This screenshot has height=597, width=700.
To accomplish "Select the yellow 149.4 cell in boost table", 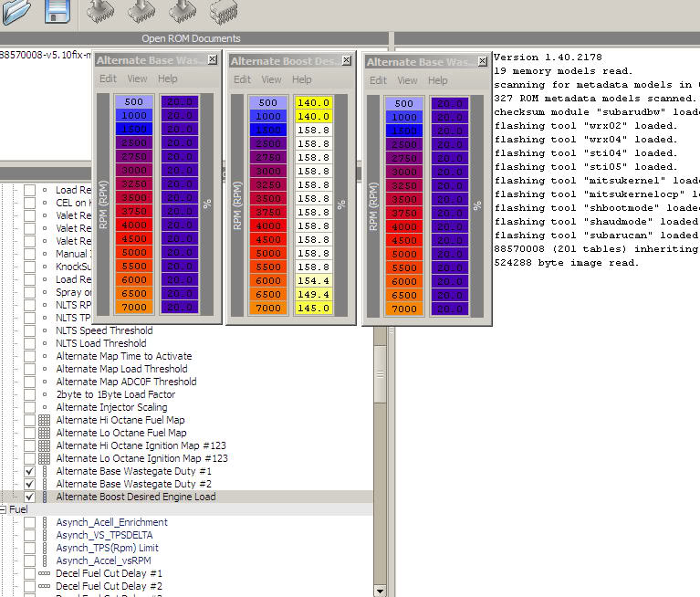I will tap(313, 294).
